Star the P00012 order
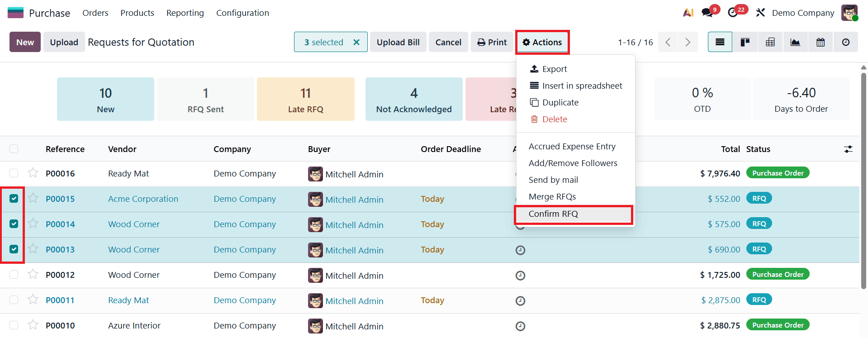This screenshot has height=338, width=868. [33, 274]
